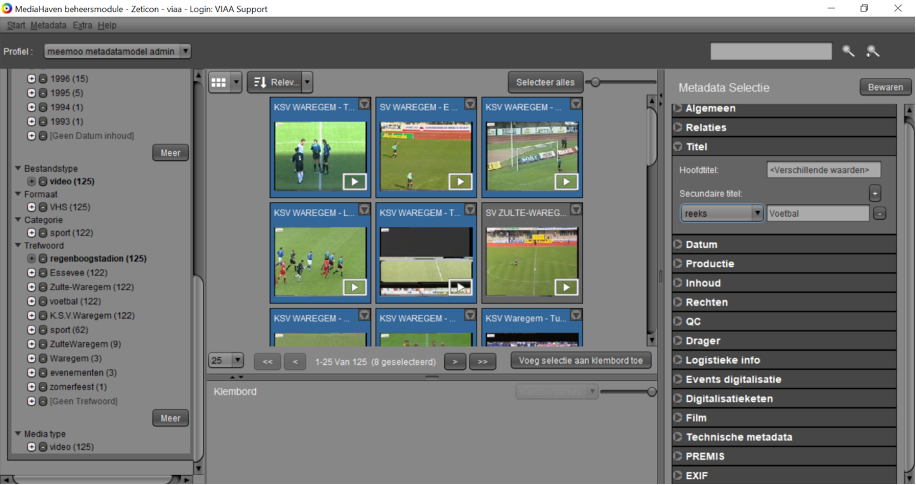The height and width of the screenshot is (485, 916).
Task: Adjust the thumbnail size slider
Action: 595,82
